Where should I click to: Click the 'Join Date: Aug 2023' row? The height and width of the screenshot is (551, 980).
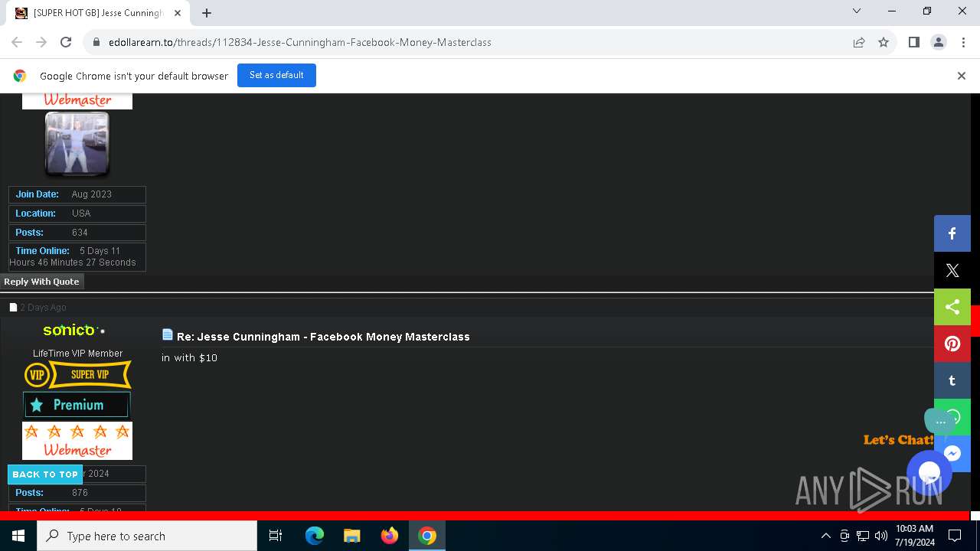point(77,194)
